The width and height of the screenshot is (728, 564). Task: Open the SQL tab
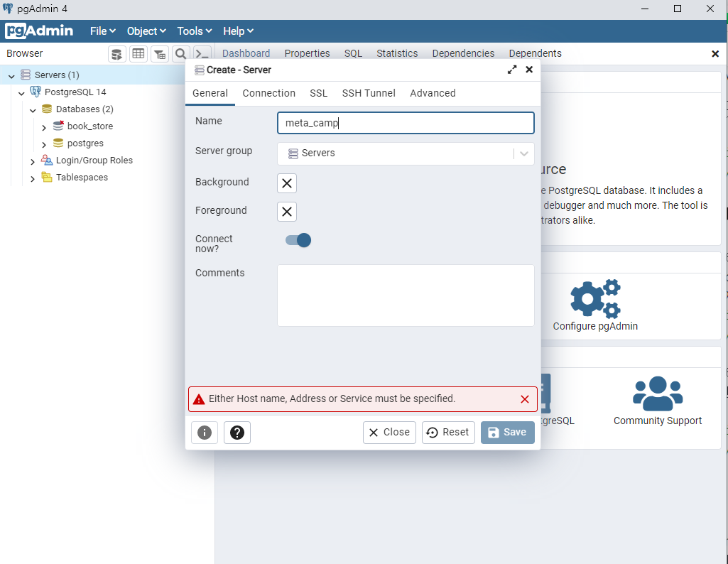353,53
